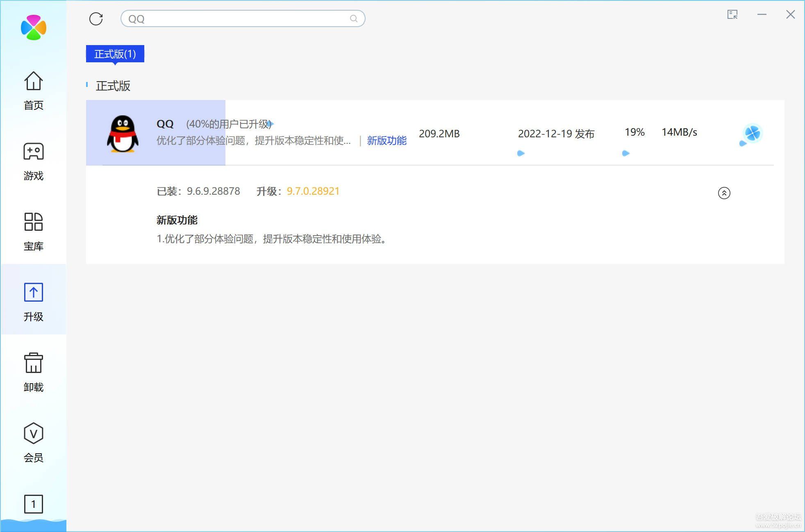Click the QQ penguin icon
Viewport: 805px width, 532px height.
(x=123, y=134)
